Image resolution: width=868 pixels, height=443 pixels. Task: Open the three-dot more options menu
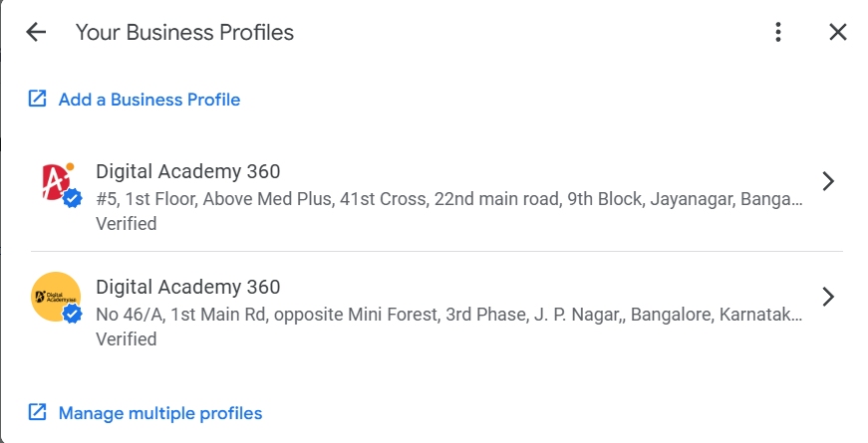777,32
